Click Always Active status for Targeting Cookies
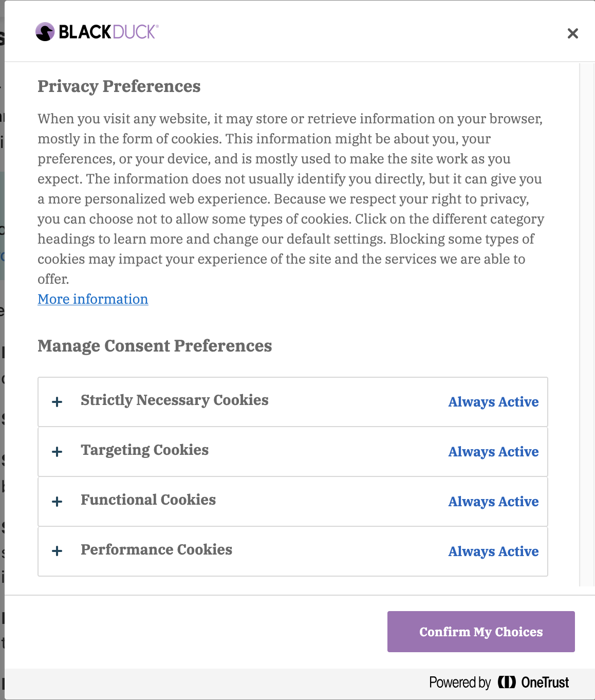 [493, 452]
